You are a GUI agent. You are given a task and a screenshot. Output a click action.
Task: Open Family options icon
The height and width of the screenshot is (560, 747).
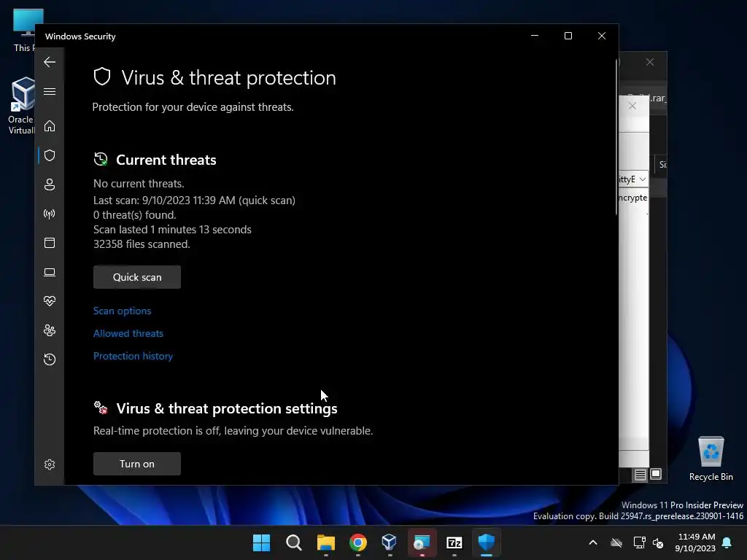(x=50, y=330)
